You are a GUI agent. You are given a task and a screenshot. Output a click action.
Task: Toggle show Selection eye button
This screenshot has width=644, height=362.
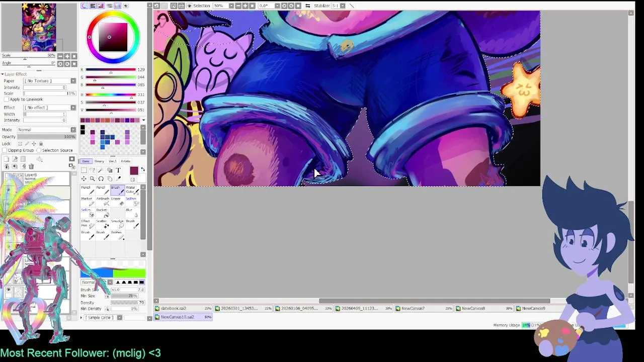click(189, 6)
